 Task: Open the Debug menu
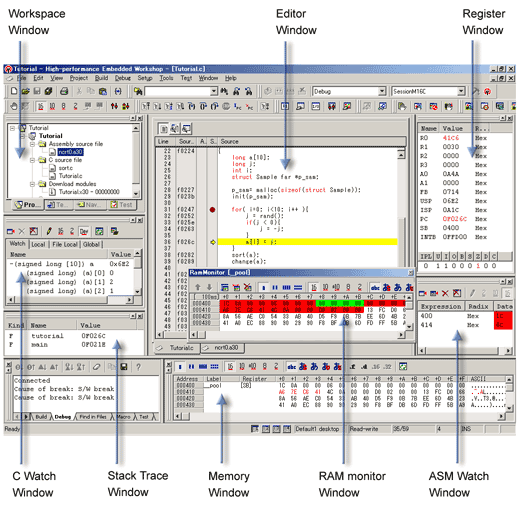click(123, 78)
